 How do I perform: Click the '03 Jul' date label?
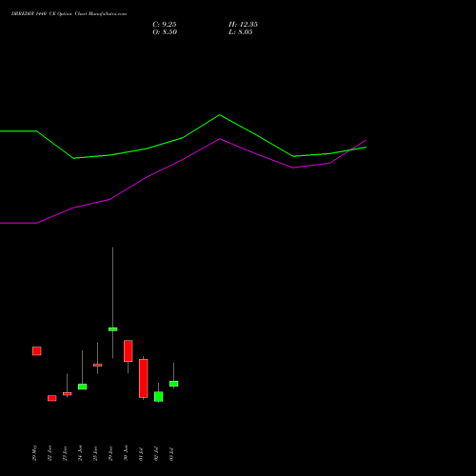(171, 454)
